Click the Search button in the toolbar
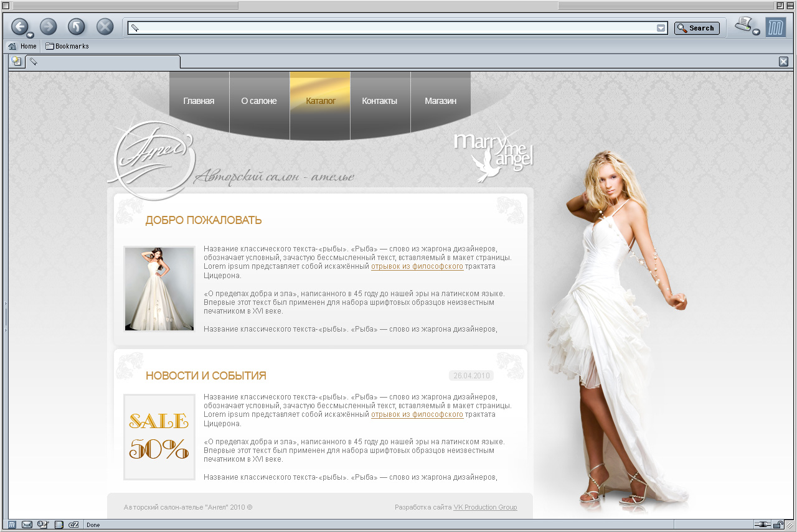The image size is (797, 532). pos(697,28)
